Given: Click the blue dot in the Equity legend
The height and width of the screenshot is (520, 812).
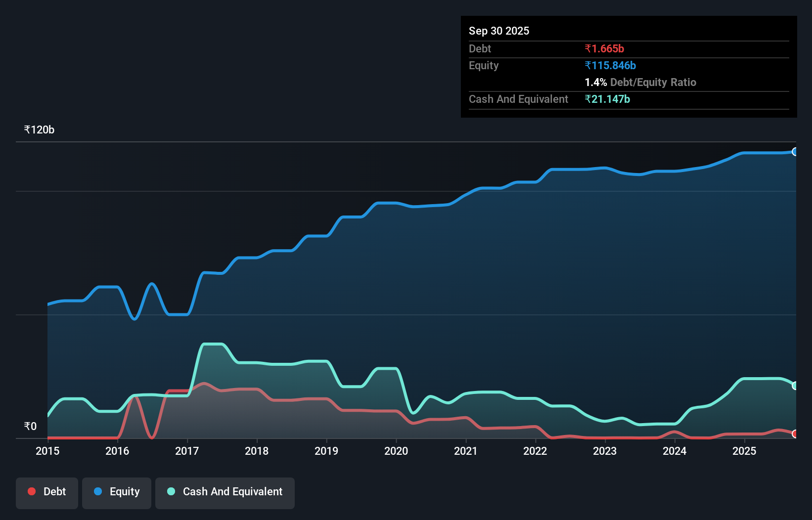Looking at the screenshot, I should [98, 491].
